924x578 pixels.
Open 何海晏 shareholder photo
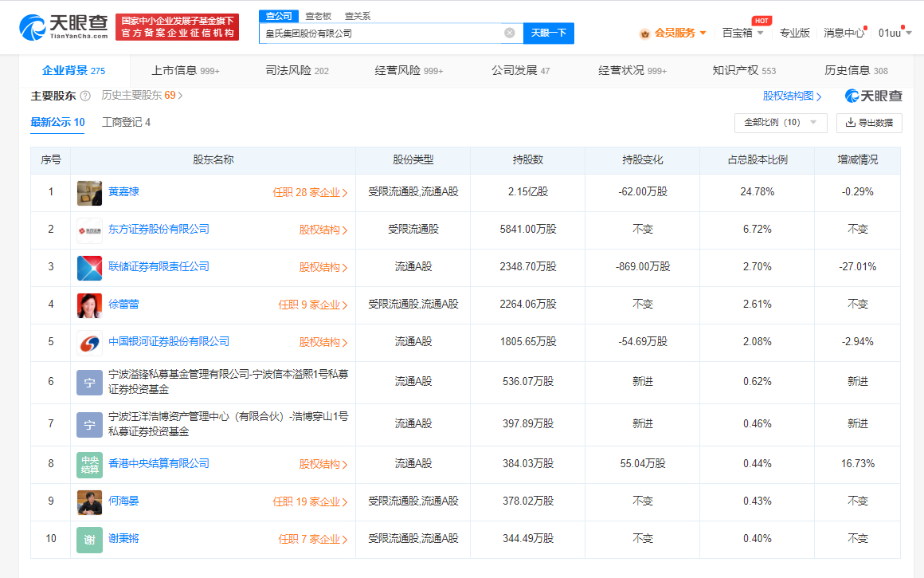coord(89,502)
